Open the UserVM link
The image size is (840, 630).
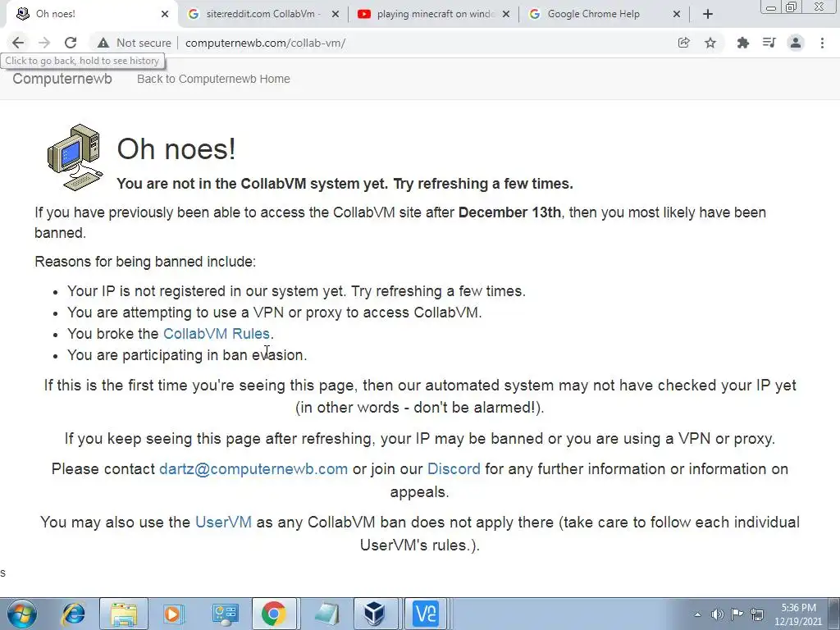(223, 523)
